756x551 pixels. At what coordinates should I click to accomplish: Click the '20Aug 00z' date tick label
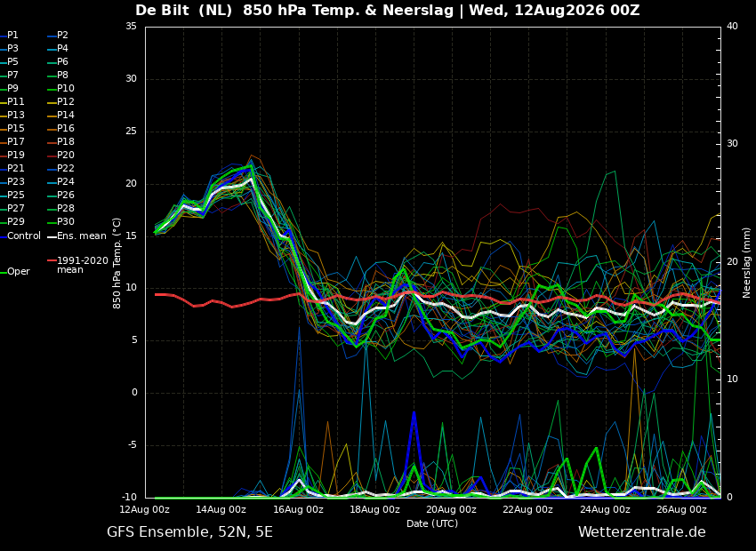click(x=451, y=509)
